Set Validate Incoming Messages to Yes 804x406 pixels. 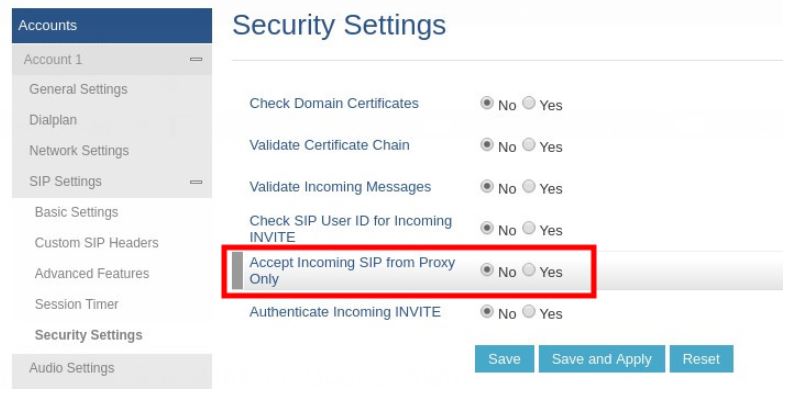(x=530, y=187)
